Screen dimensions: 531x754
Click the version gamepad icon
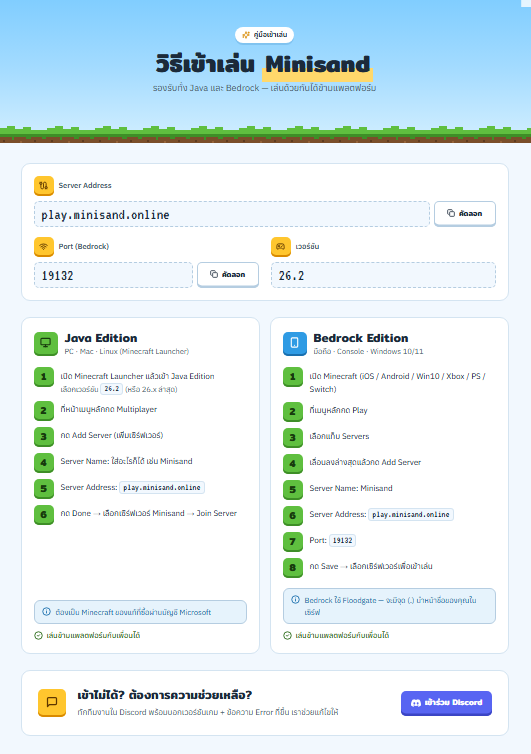[x=281, y=247]
